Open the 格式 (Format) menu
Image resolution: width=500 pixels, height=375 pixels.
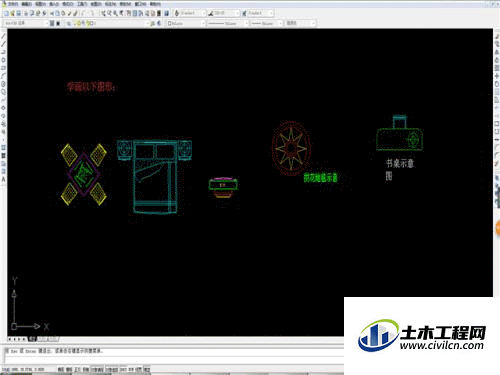click(68, 4)
